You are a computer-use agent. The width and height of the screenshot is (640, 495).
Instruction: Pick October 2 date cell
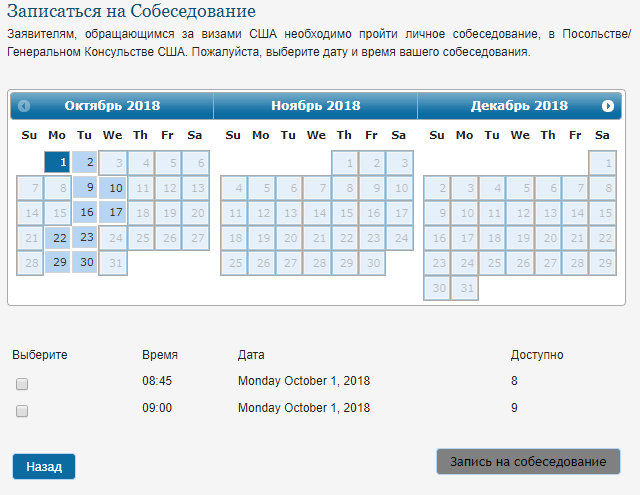[85, 162]
